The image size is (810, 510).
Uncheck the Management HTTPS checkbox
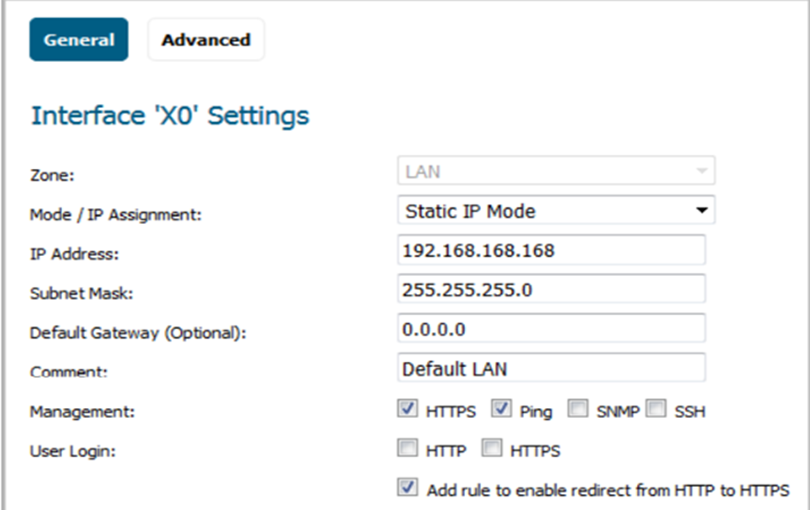click(x=407, y=408)
